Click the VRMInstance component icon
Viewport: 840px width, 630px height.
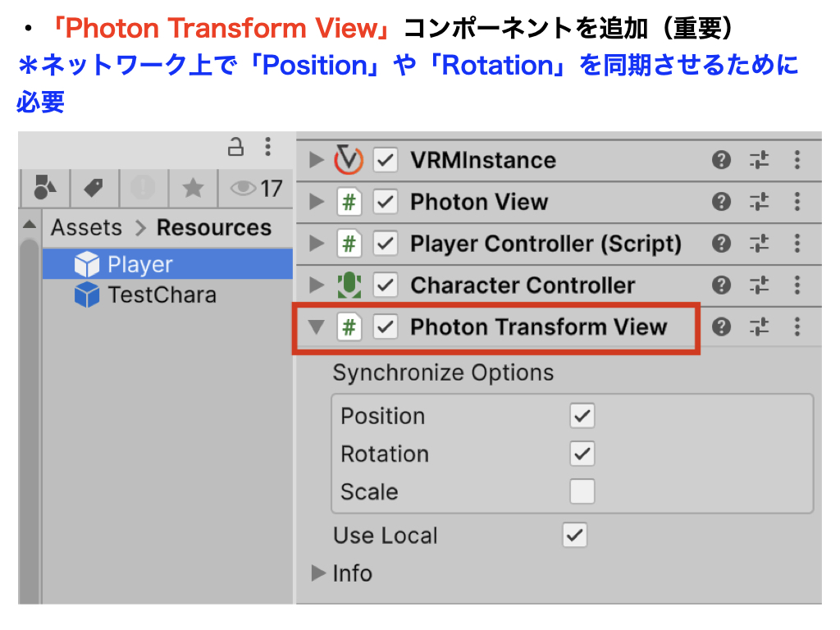(349, 160)
